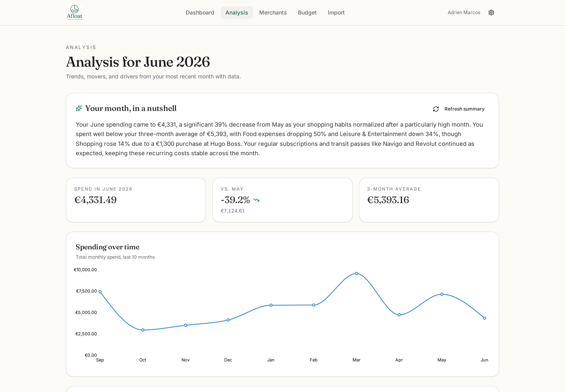The image size is (565, 392).
Task: Click the 3-Month Average label
Action: (x=394, y=189)
